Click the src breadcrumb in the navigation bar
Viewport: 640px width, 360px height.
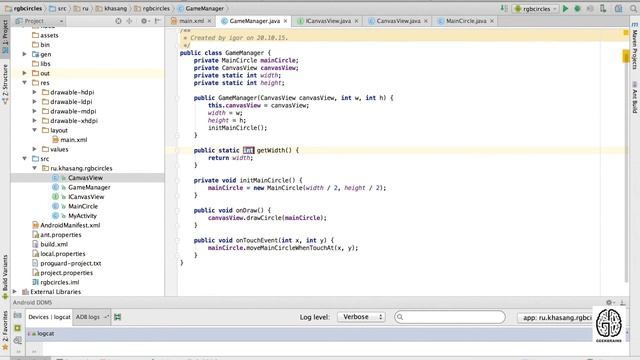[58, 8]
